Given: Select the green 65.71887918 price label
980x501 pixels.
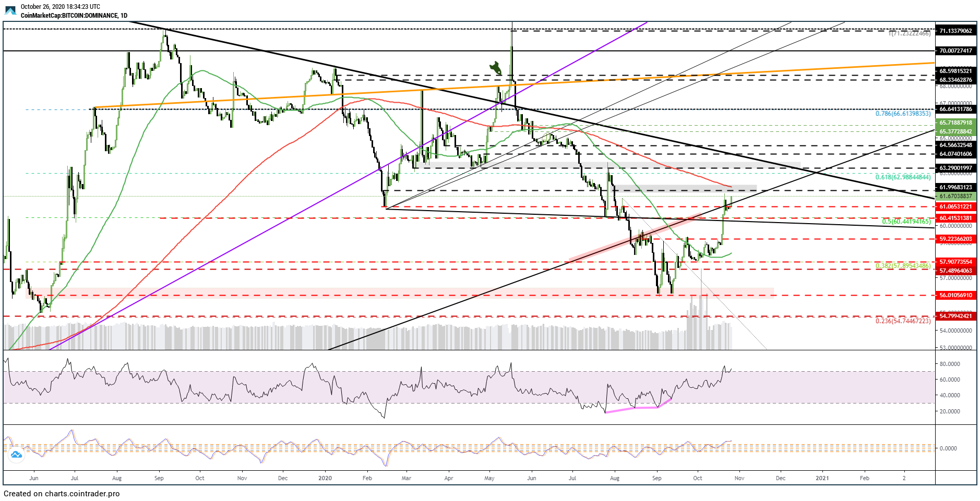Looking at the screenshot, I should (x=955, y=123).
